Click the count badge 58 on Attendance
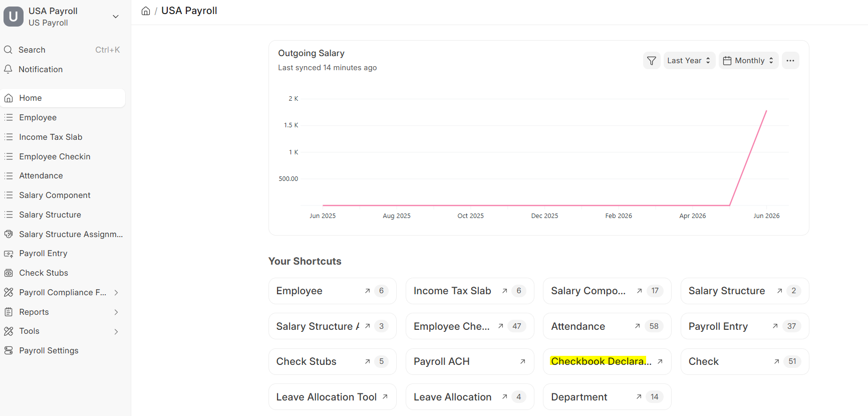Viewport: 868px width, 416px height. (x=654, y=326)
